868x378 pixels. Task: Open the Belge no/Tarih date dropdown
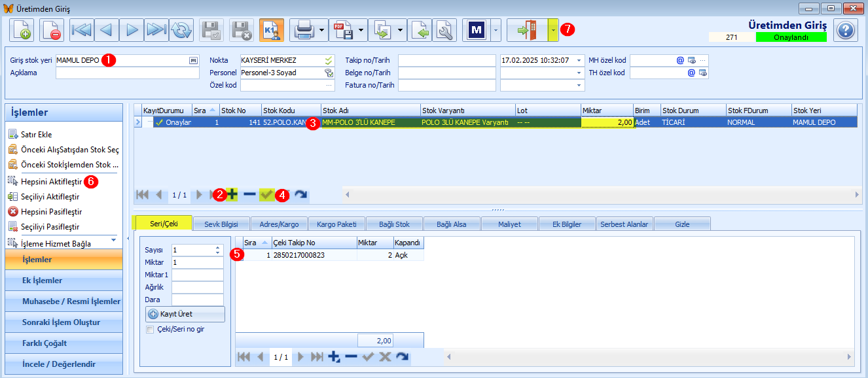[579, 73]
